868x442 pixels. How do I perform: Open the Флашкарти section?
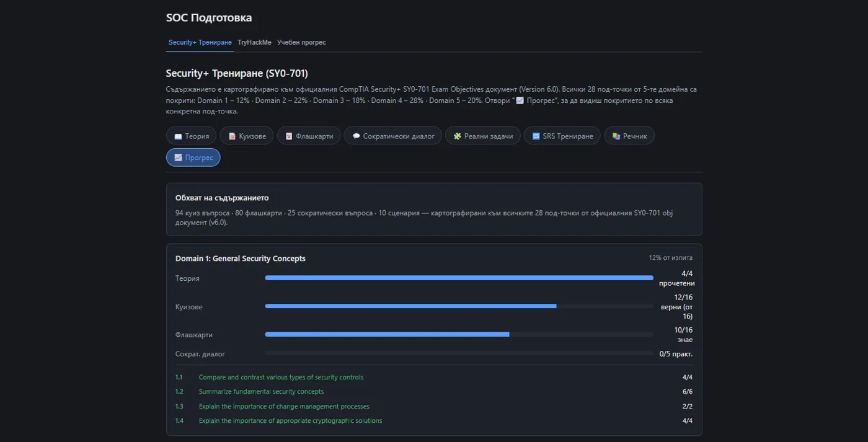pos(309,136)
